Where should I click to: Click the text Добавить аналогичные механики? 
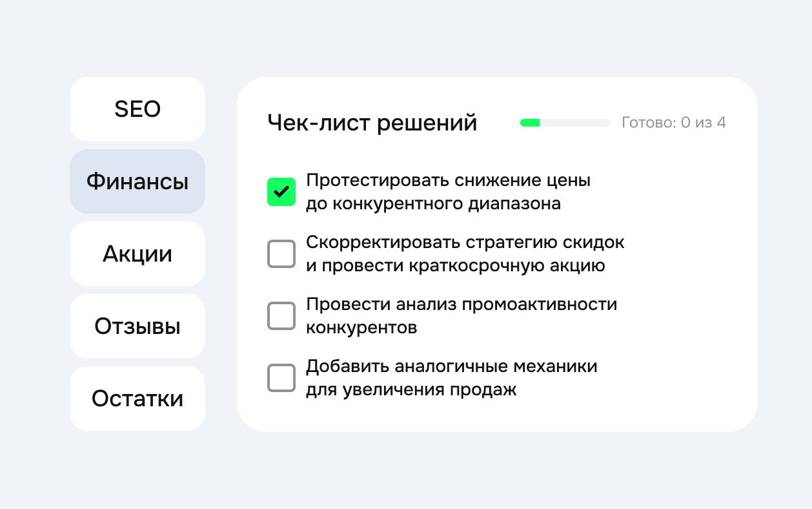click(x=452, y=366)
